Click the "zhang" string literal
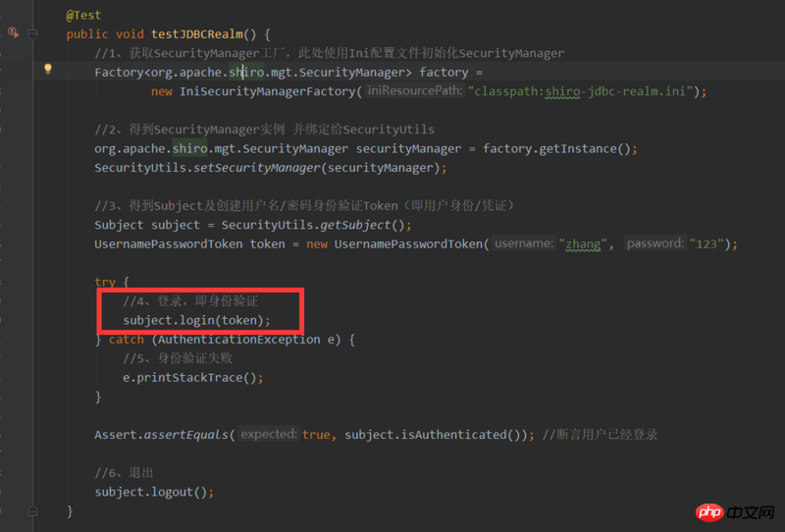The width and height of the screenshot is (785, 532). [x=583, y=244]
